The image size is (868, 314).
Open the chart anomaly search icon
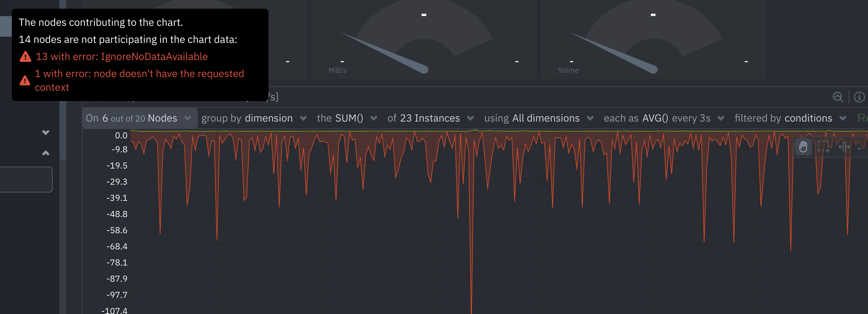pos(838,97)
